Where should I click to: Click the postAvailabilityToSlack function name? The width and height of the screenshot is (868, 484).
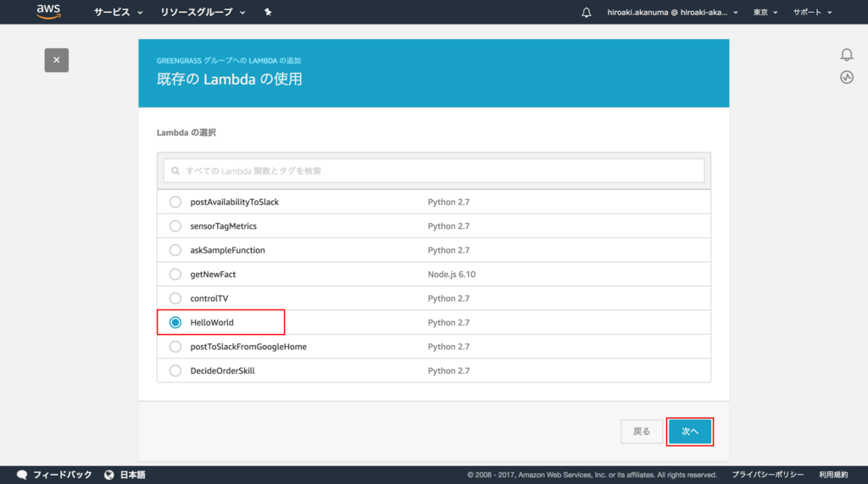point(234,202)
